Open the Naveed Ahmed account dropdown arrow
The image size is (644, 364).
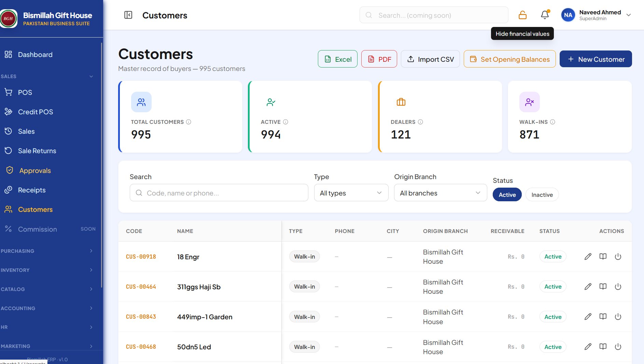point(628,15)
